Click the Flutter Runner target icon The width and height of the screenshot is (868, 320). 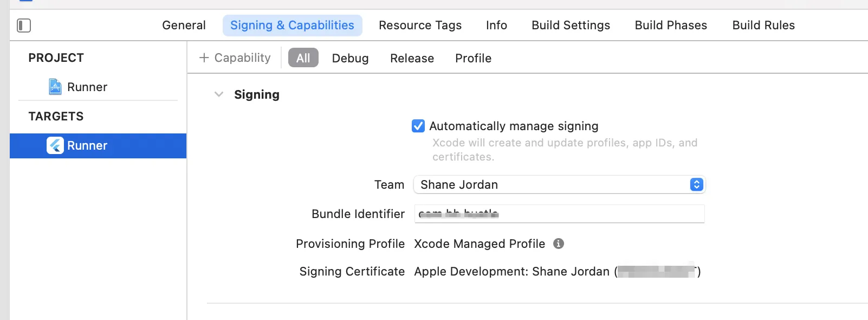tap(55, 145)
